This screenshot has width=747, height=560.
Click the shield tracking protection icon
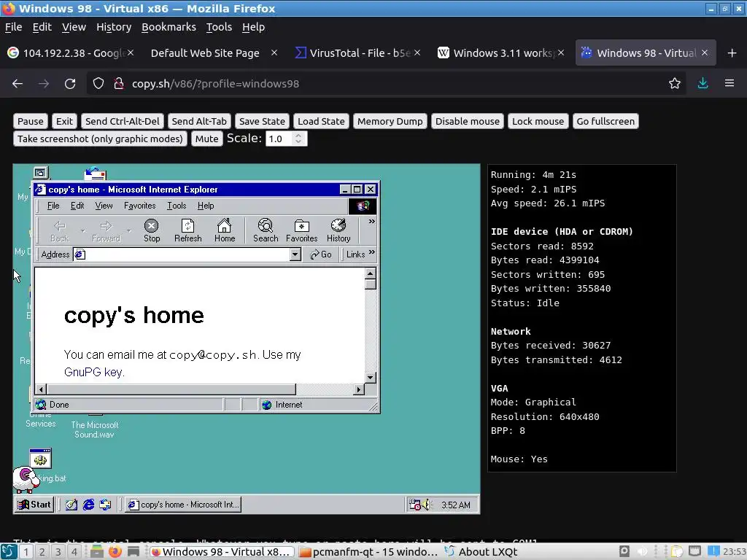point(98,83)
